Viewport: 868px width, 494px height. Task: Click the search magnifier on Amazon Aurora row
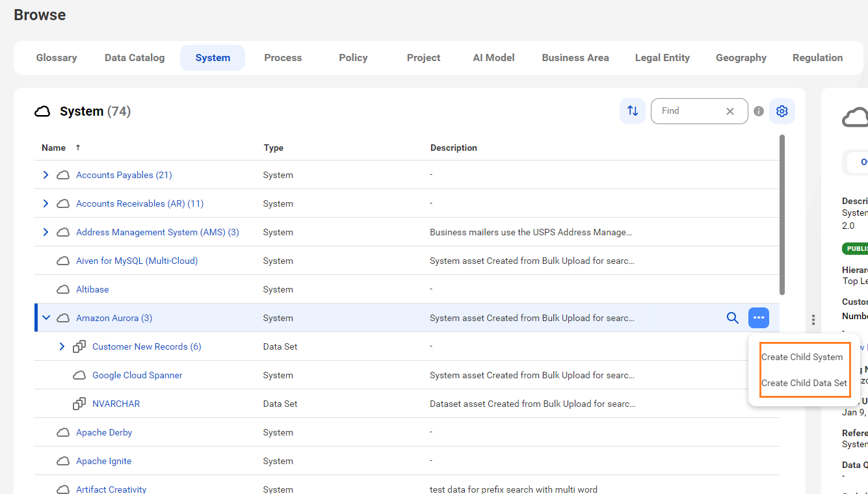tap(733, 318)
